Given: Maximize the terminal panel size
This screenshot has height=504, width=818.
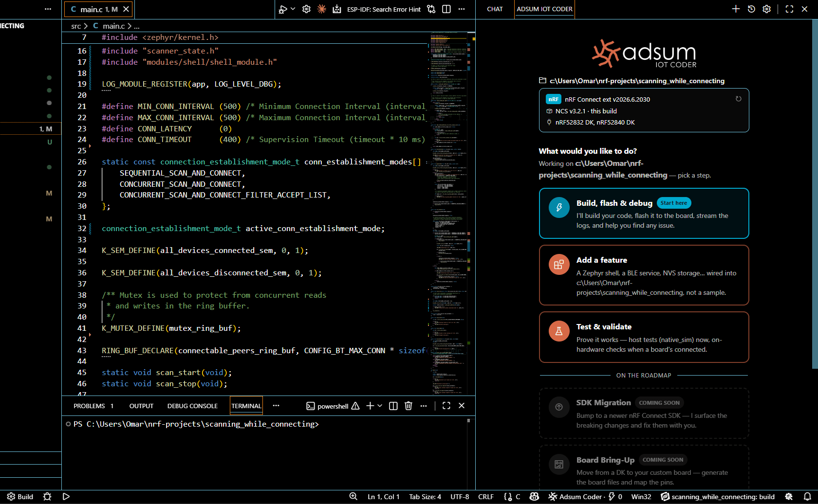Looking at the screenshot, I should click(x=446, y=406).
